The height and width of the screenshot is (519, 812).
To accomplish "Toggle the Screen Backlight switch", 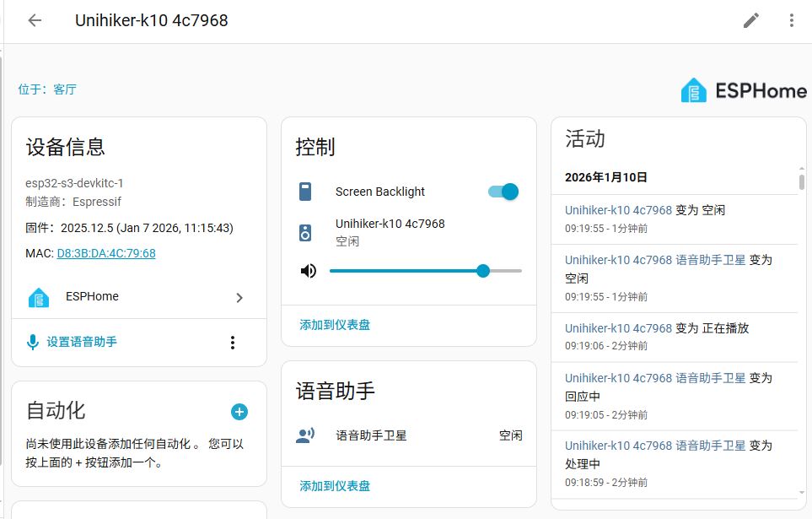I will (502, 192).
